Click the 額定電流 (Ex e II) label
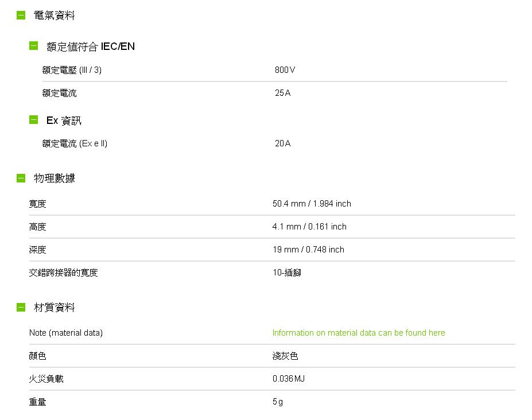The width and height of the screenshot is (532, 420). (x=75, y=143)
